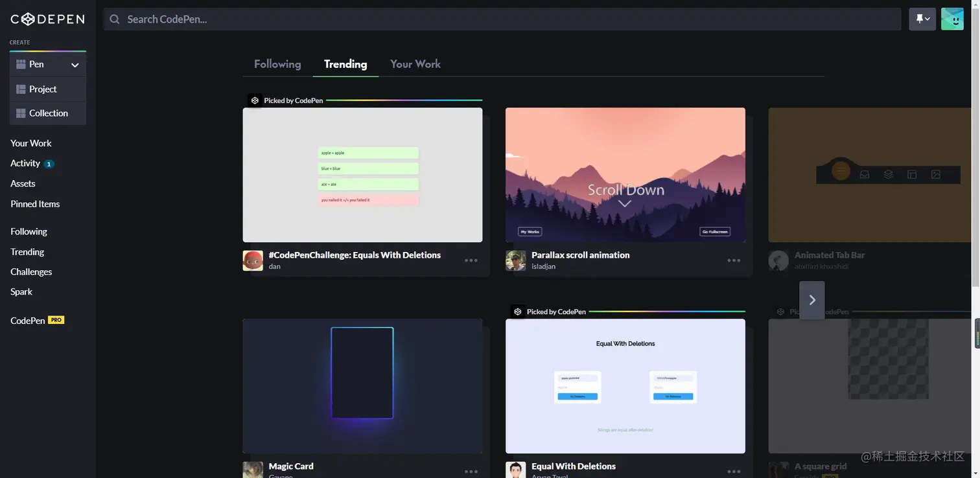Click the Activity notification badge
This screenshot has width=980, height=478.
[49, 164]
